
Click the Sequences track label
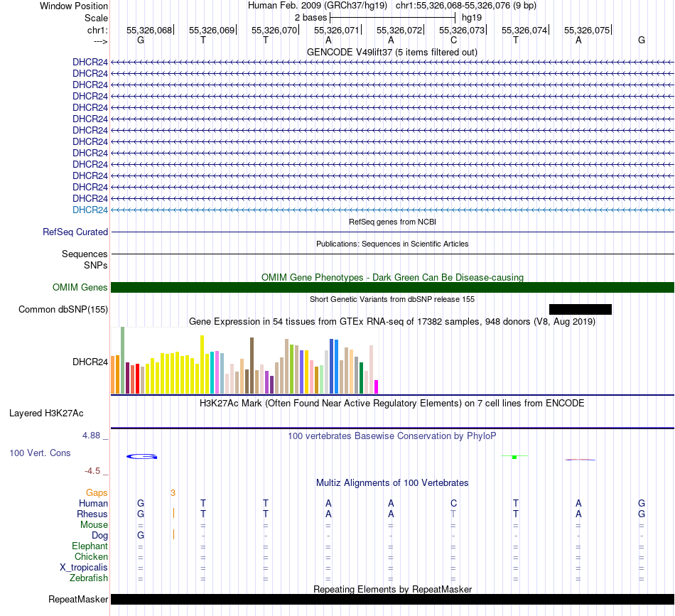[85, 254]
